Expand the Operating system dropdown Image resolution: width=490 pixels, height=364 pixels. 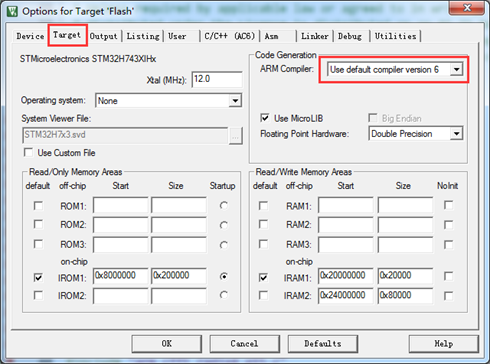(235, 101)
